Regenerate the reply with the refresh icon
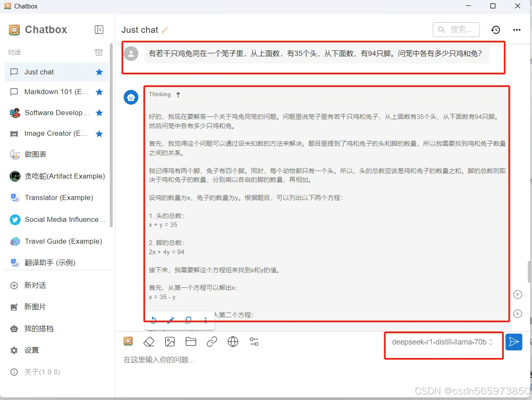Screen dimensions: 532x400 153,320
